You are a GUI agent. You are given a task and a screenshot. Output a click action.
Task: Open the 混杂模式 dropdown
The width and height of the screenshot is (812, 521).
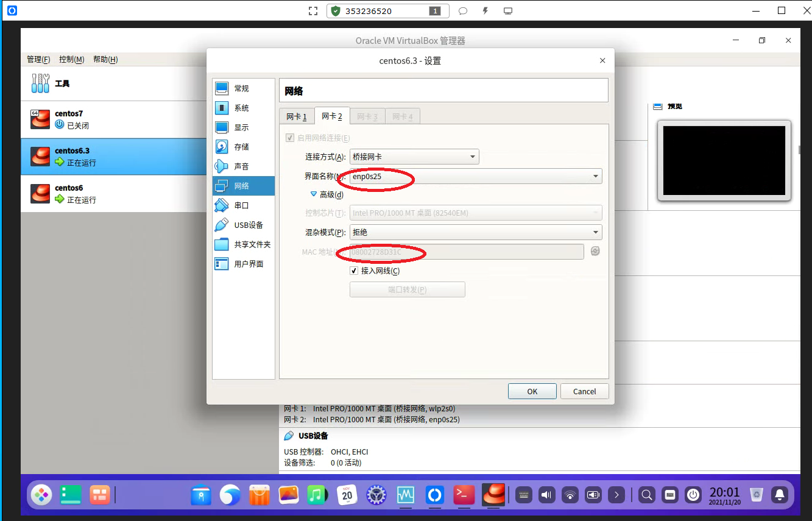[x=476, y=232]
